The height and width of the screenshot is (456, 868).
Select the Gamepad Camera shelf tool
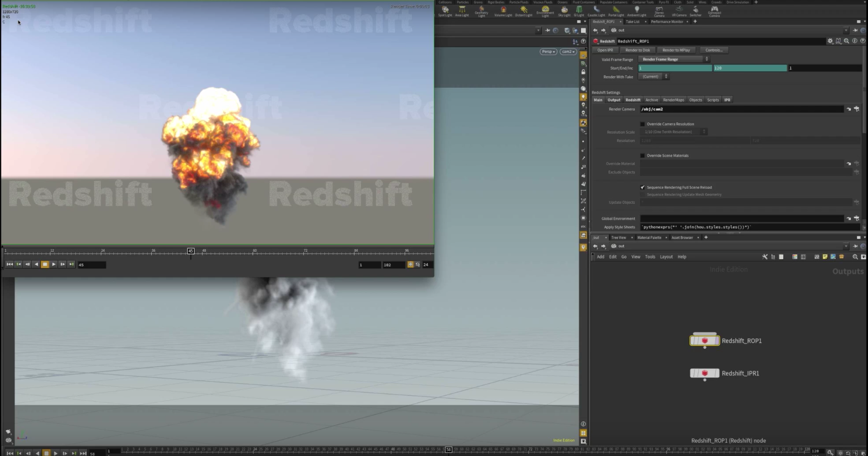714,12
